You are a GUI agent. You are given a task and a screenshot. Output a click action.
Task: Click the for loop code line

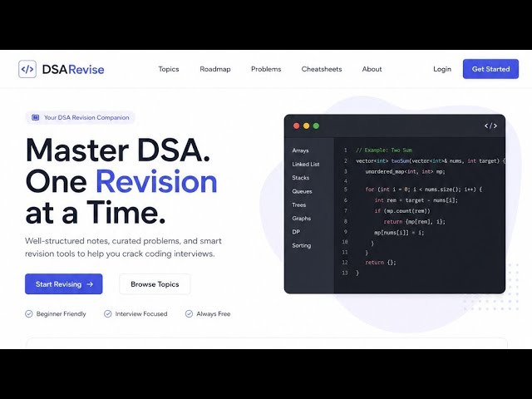coord(423,190)
